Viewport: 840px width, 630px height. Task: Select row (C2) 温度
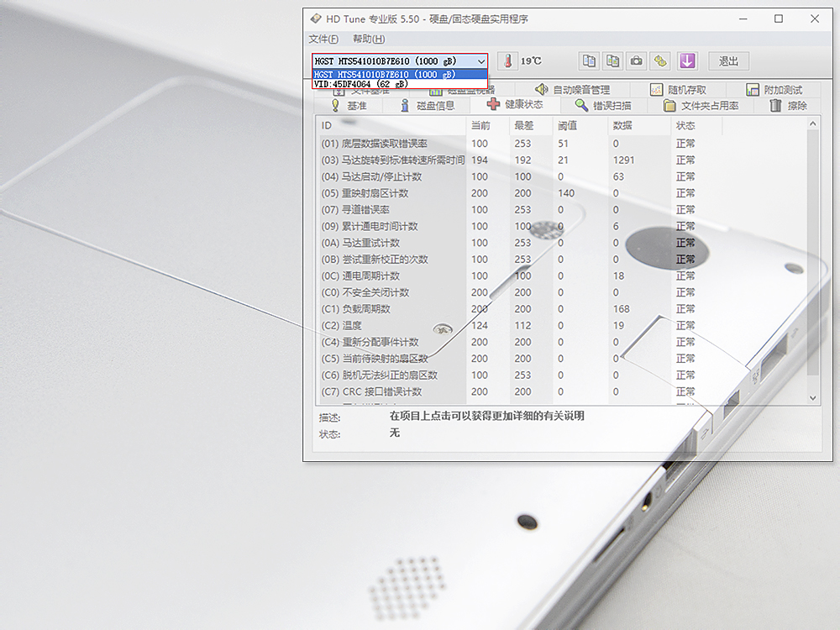tap(561, 326)
